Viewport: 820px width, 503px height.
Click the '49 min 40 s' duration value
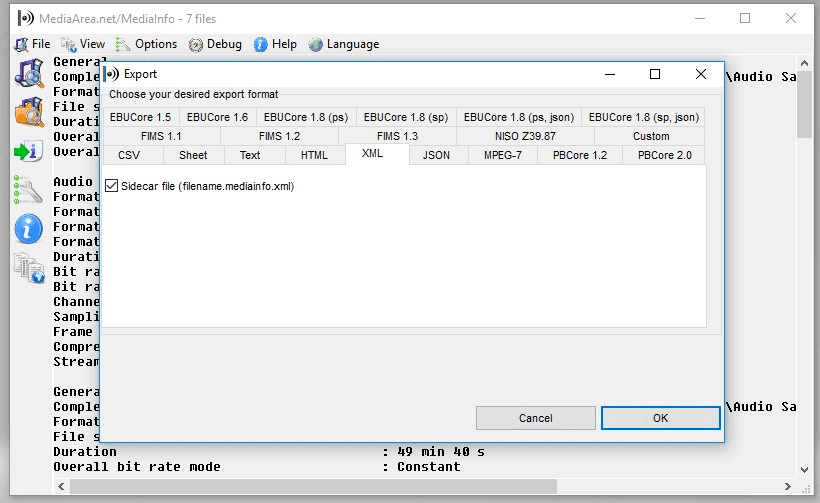[x=441, y=452]
